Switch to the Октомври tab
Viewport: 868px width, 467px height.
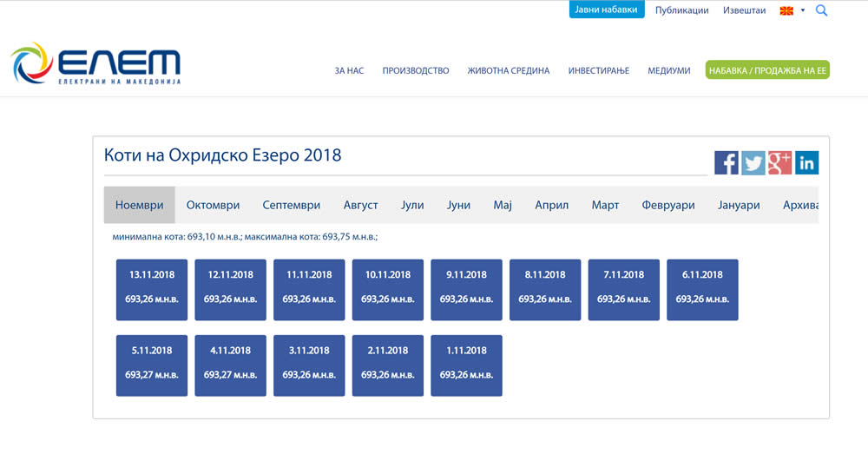coord(213,205)
